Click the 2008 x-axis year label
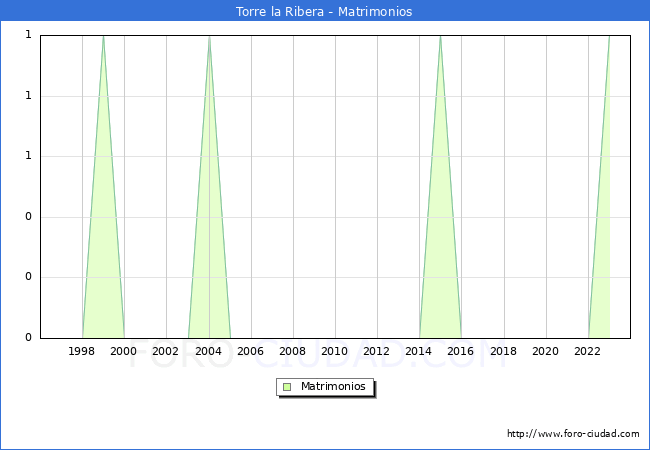650x450 pixels. (293, 352)
